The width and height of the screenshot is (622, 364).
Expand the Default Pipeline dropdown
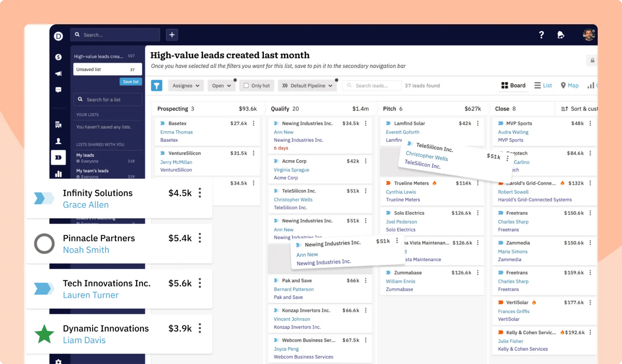click(307, 85)
